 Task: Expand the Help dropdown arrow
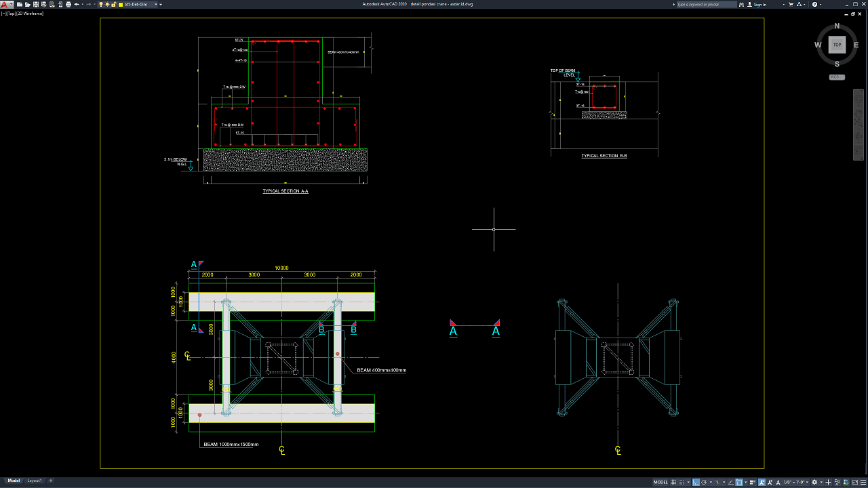tap(821, 4)
